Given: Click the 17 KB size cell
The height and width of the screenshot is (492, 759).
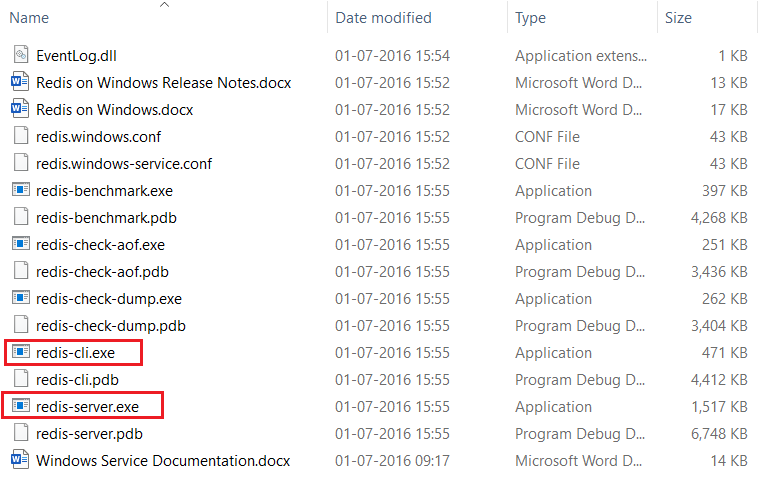Looking at the screenshot, I should point(729,110).
